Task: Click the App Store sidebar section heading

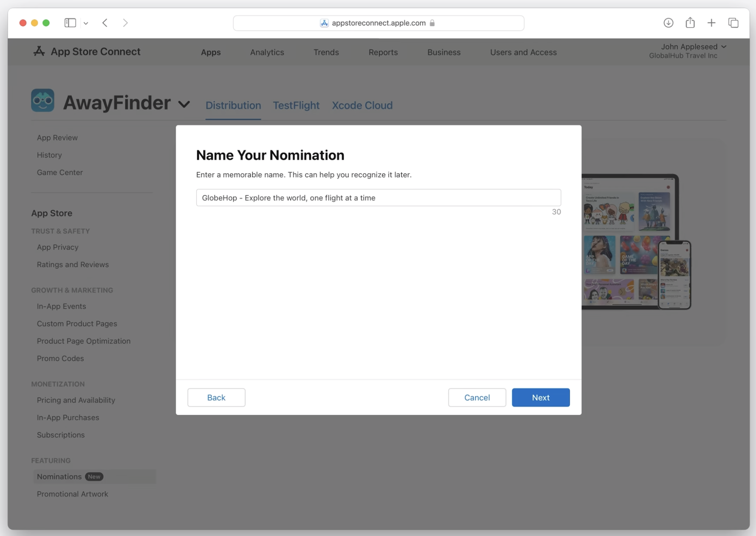Action: 52,213
